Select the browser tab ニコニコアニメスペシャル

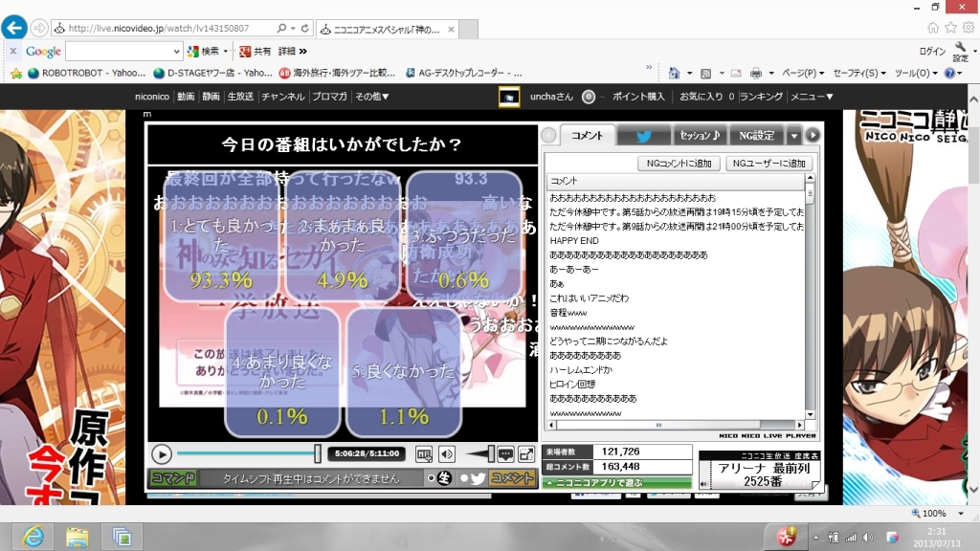pyautogui.click(x=389, y=29)
